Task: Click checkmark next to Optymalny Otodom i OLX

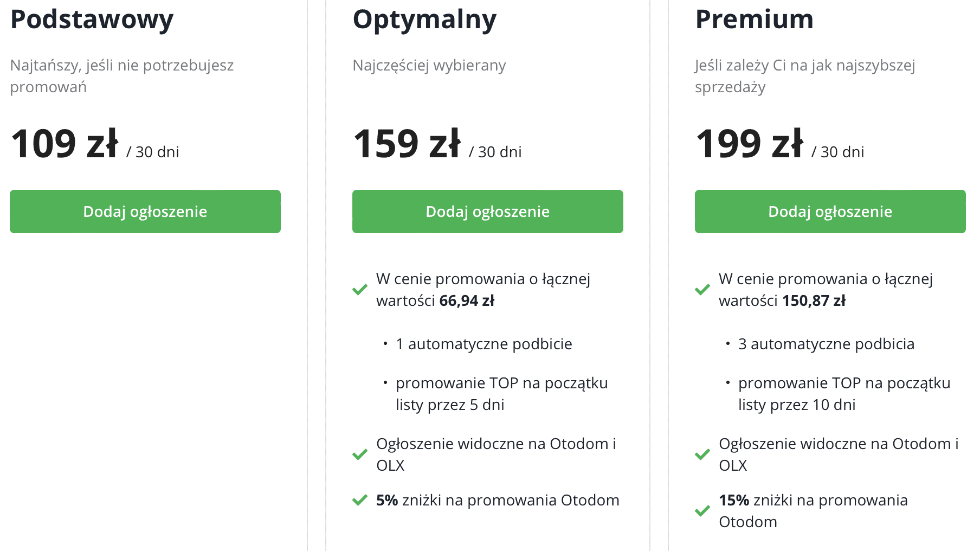Action: click(360, 454)
